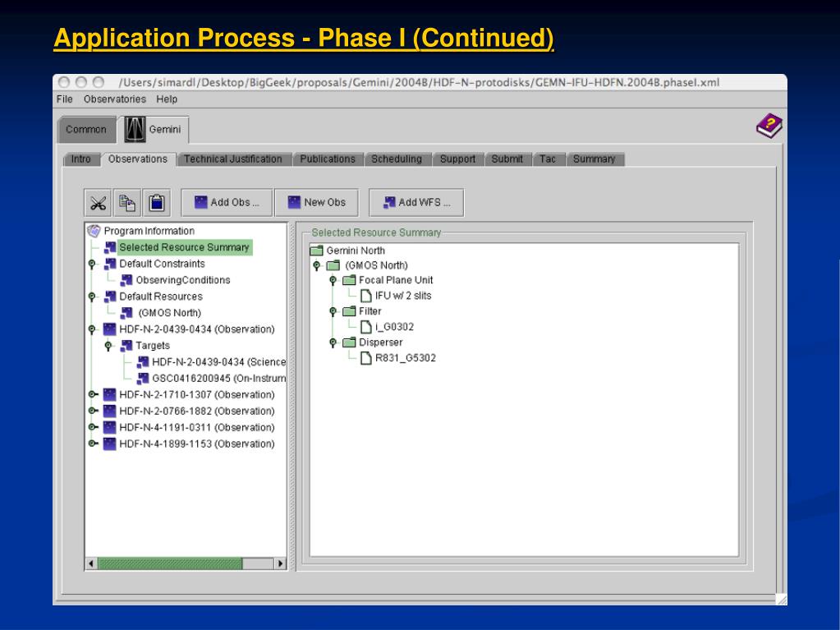Screen dimensions: 840x630
Task: Switch to the Intro tab
Action: [81, 159]
